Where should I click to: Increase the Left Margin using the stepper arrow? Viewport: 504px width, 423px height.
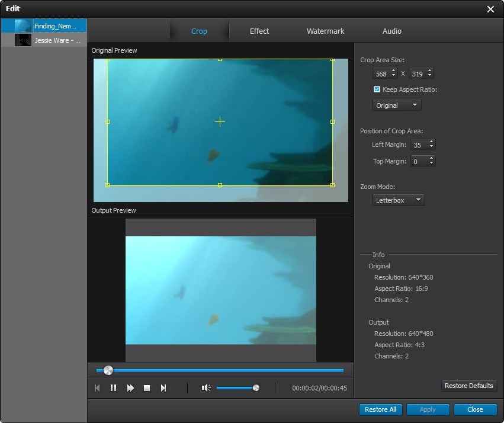(433, 142)
